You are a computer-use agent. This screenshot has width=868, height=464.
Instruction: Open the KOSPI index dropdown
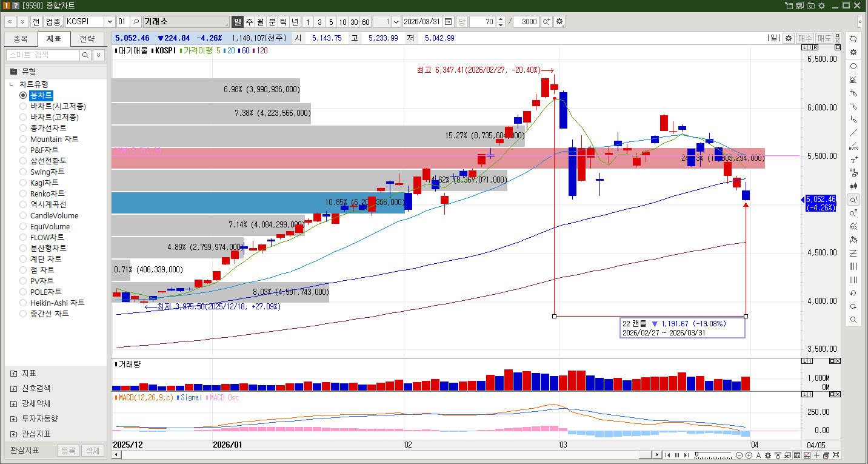click(x=109, y=22)
